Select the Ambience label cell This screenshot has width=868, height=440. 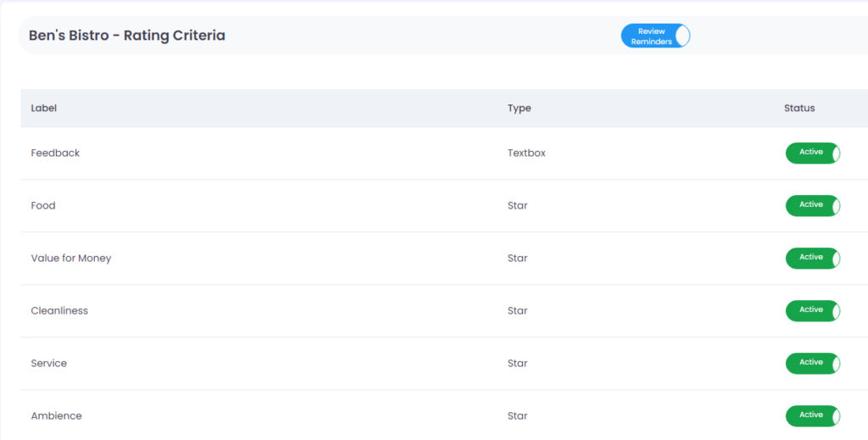[x=57, y=415]
